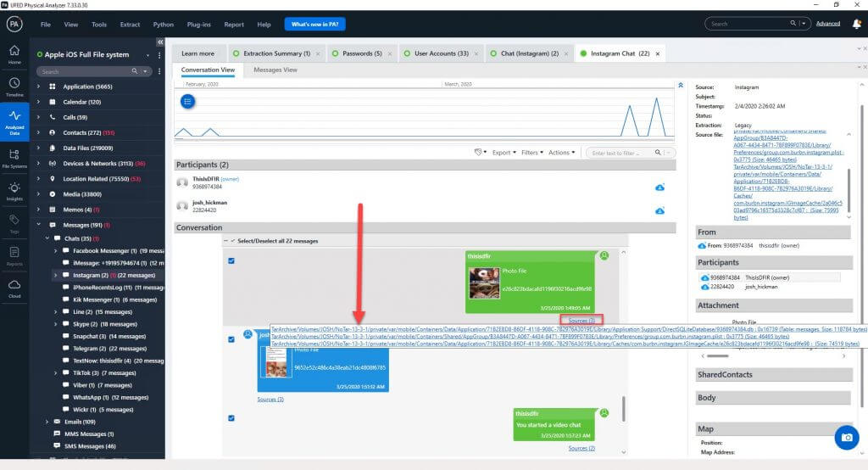This screenshot has height=470, width=868.
Task: Collapse the Messages (191) tree node
Action: [38, 225]
